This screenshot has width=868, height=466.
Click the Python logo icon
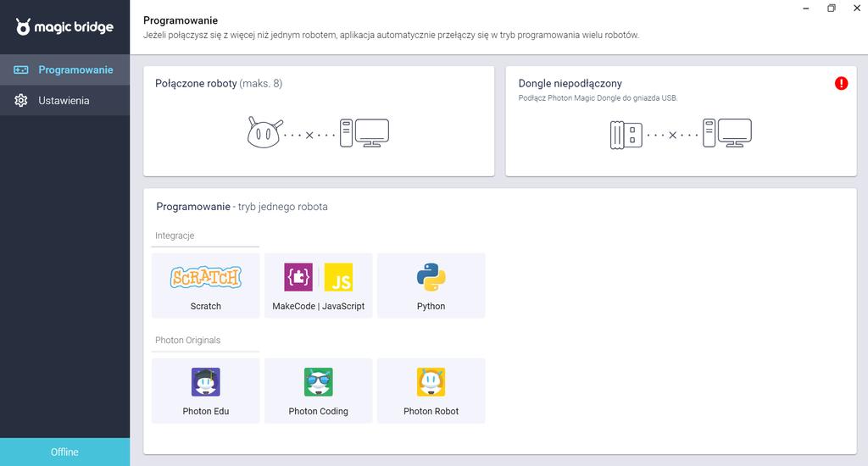click(x=431, y=277)
